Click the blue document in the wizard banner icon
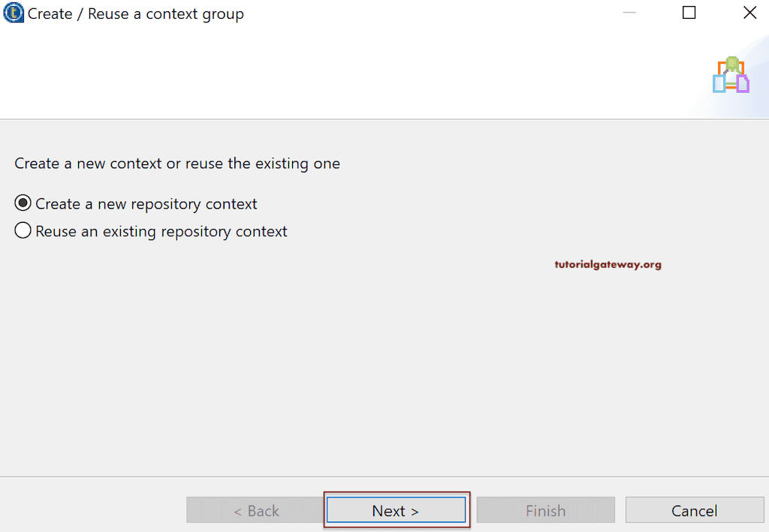 [719, 83]
